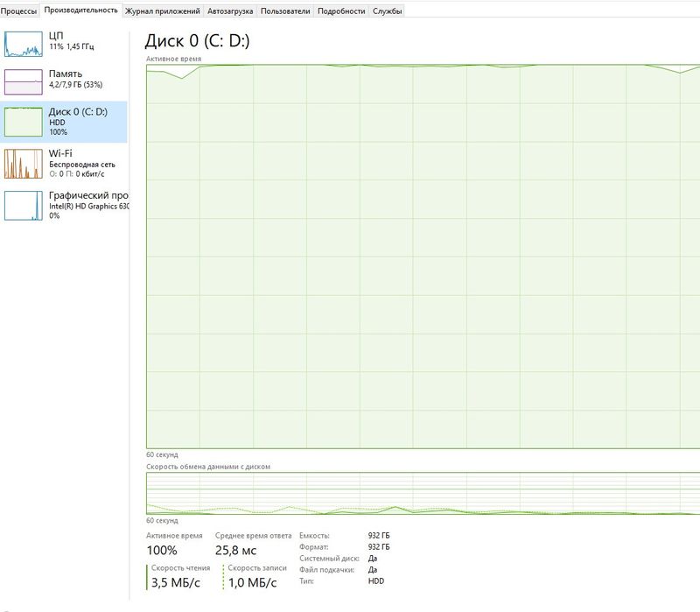Click the Файл подкачки label
The image size is (700, 612).
[326, 570]
